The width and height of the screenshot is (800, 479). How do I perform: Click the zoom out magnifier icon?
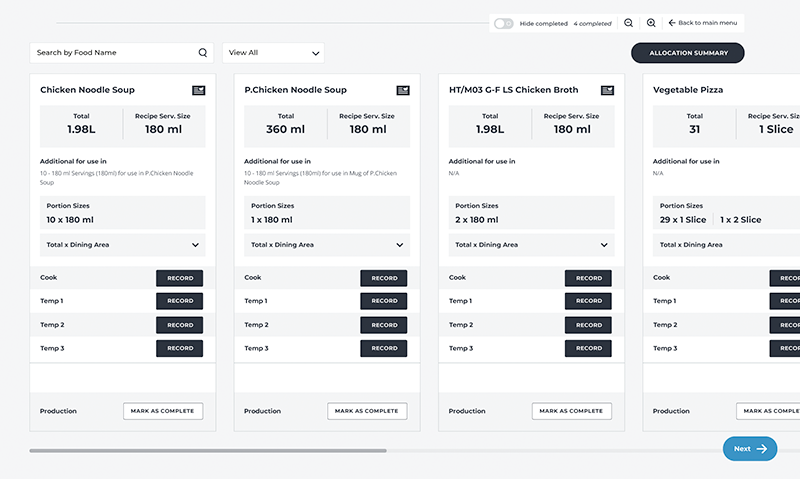point(629,23)
